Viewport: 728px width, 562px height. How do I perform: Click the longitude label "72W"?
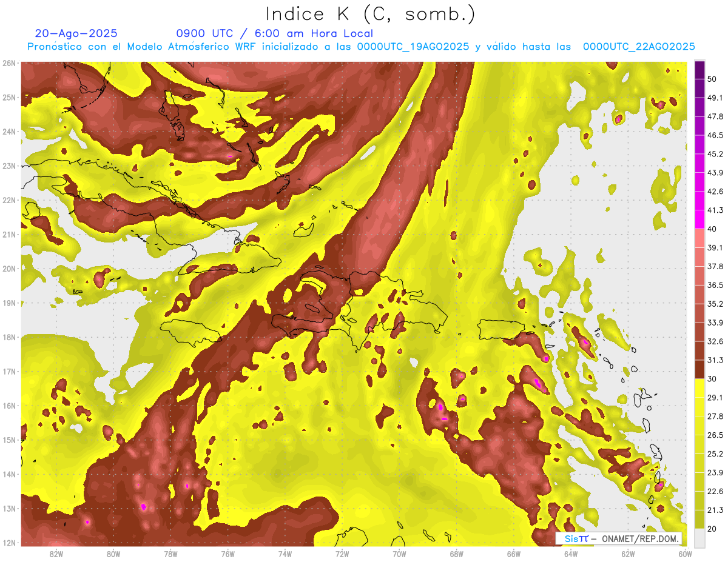[x=342, y=554]
